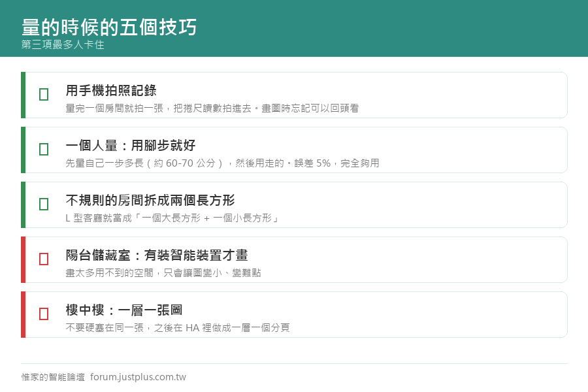Image resolution: width=588 pixels, height=392 pixels.
Task: Click the 惟家的智能論壇 footer name
Action: (x=53, y=377)
